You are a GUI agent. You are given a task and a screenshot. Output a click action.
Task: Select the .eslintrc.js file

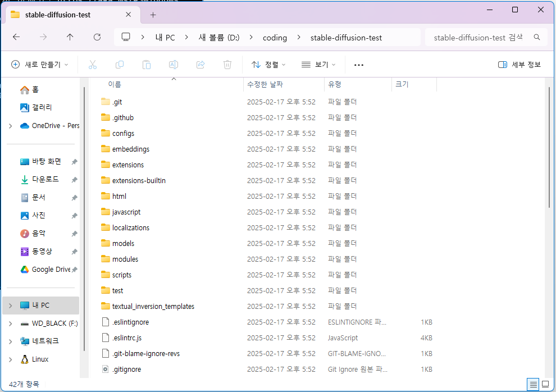click(122, 338)
